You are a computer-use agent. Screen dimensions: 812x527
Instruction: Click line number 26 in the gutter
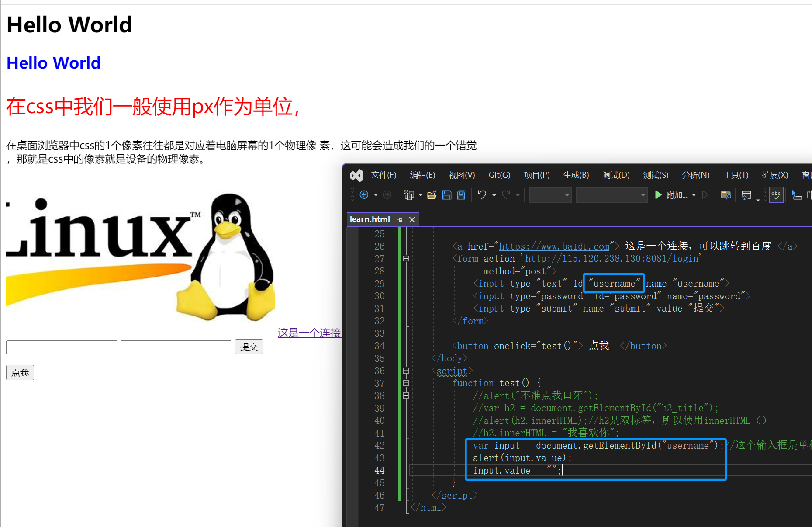tap(380, 246)
